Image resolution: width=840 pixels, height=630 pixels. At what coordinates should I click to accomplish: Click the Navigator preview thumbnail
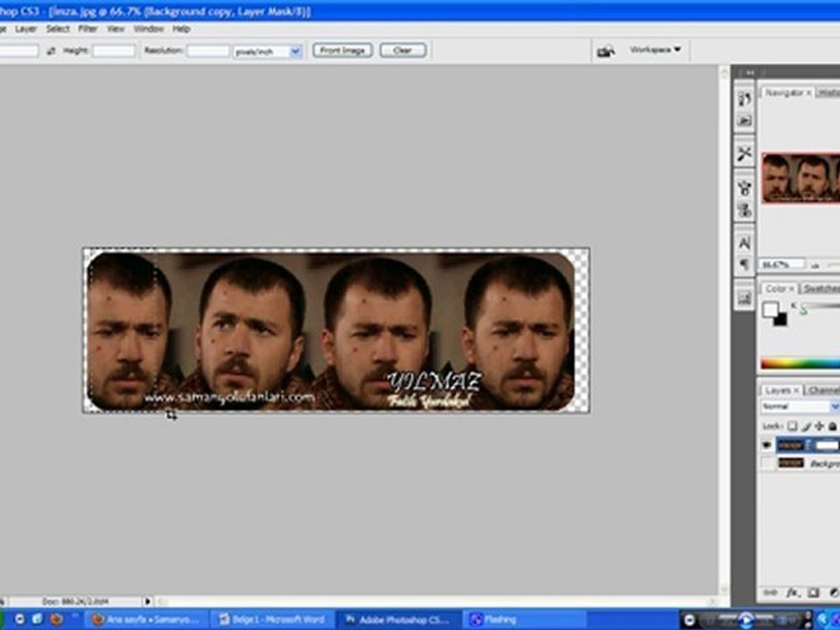point(801,178)
